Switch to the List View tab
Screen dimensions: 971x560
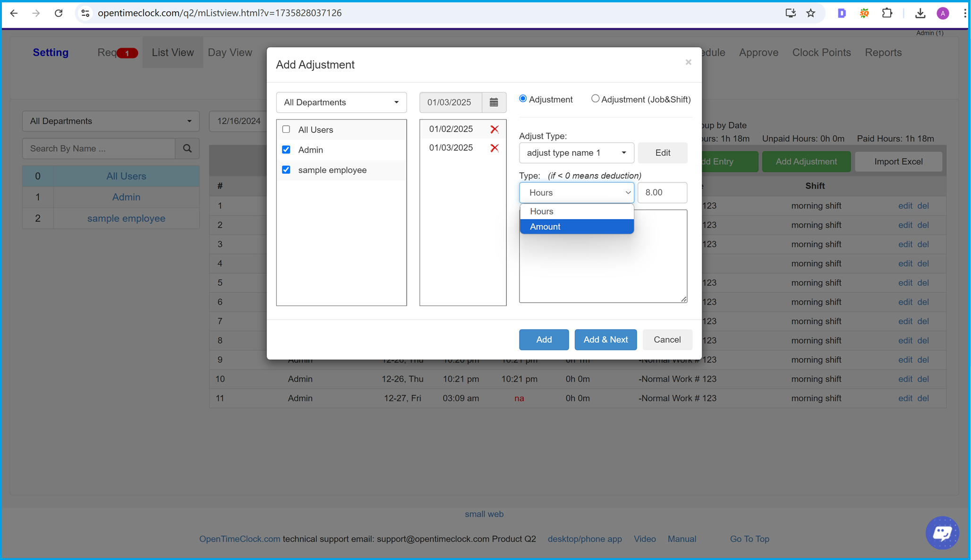[x=173, y=52]
